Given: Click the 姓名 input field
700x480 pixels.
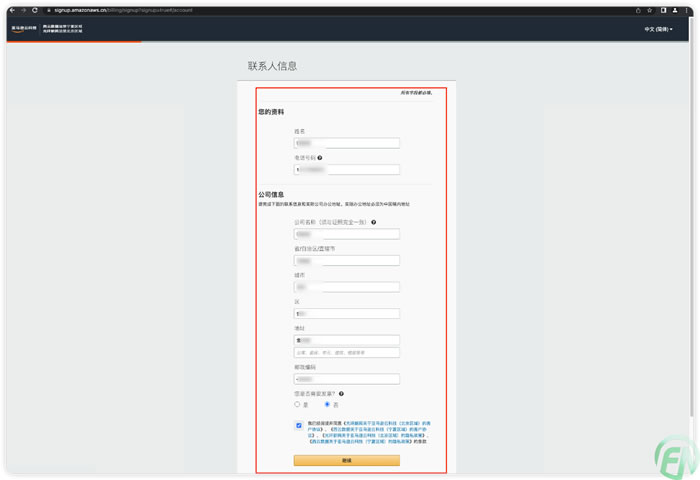Looking at the screenshot, I should pos(347,143).
